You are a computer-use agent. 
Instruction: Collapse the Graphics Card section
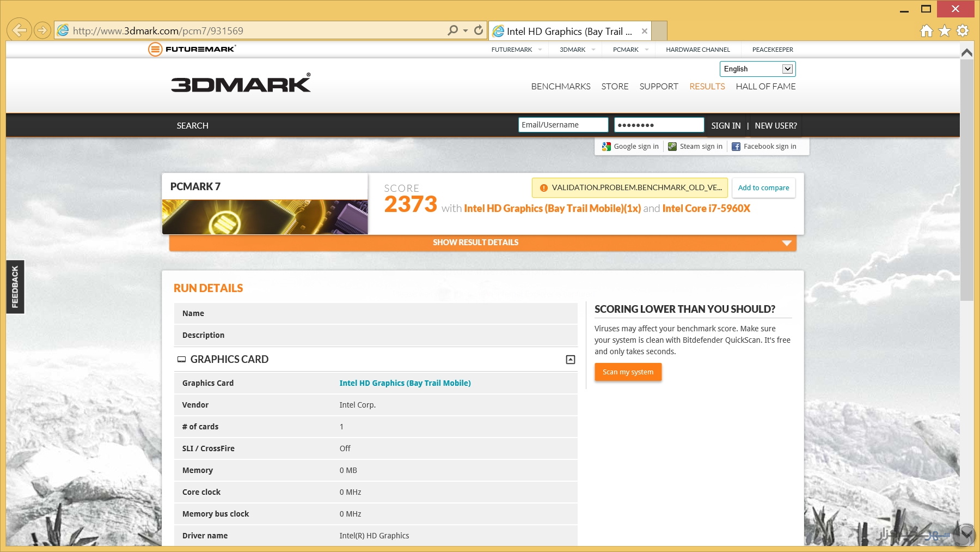[x=571, y=360]
